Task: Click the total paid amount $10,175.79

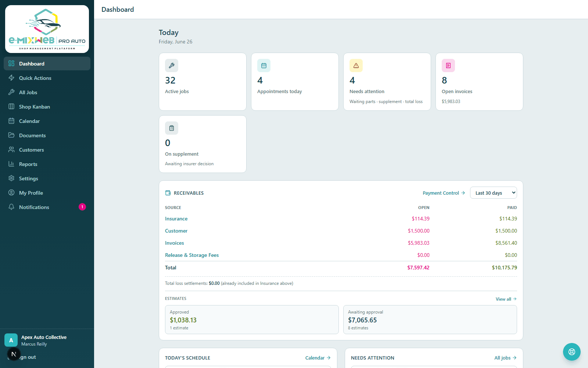Action: tap(504, 268)
